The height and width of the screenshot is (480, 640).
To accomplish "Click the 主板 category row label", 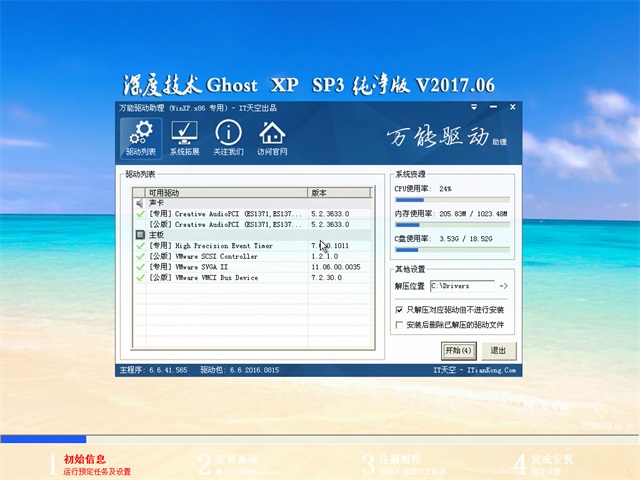I will (156, 235).
